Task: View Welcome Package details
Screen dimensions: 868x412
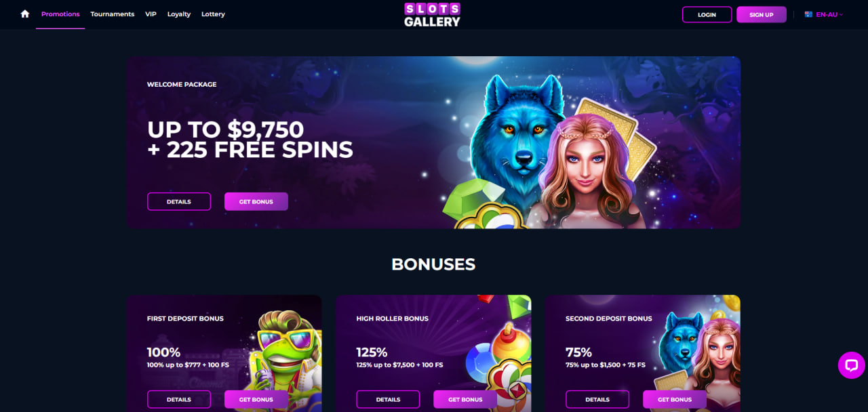Action: pos(179,201)
